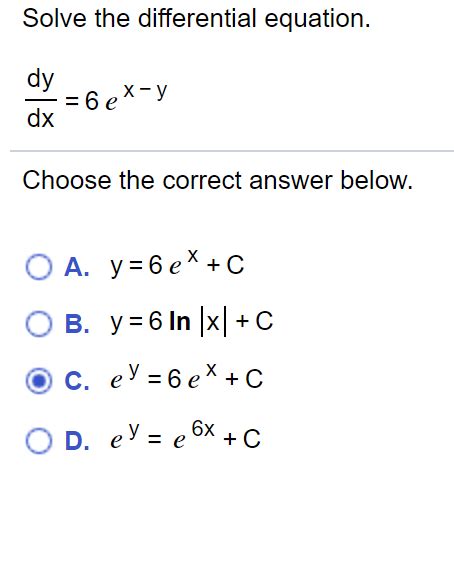This screenshot has height=588, width=454.
Task: Click the bold "ln" in option B
Action: (x=180, y=321)
